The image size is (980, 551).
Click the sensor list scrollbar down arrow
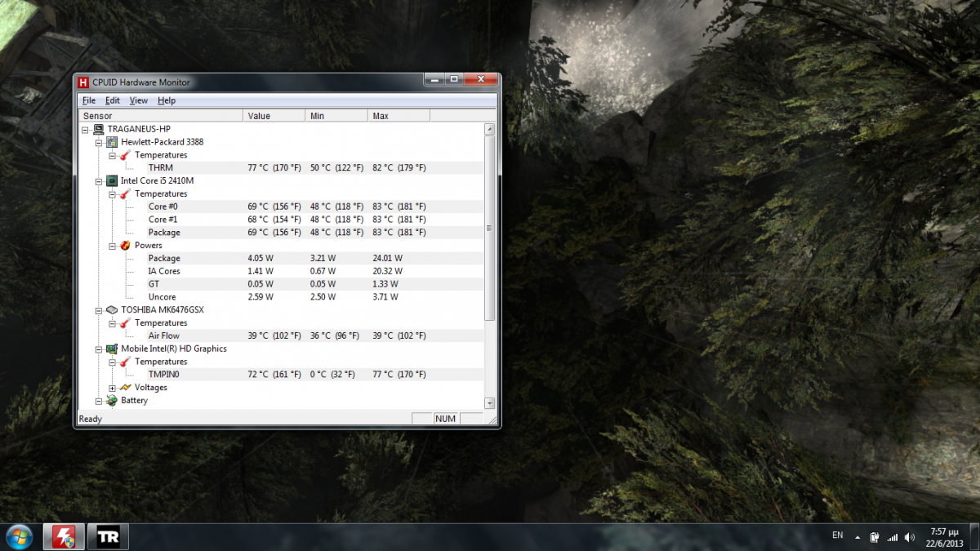(489, 402)
